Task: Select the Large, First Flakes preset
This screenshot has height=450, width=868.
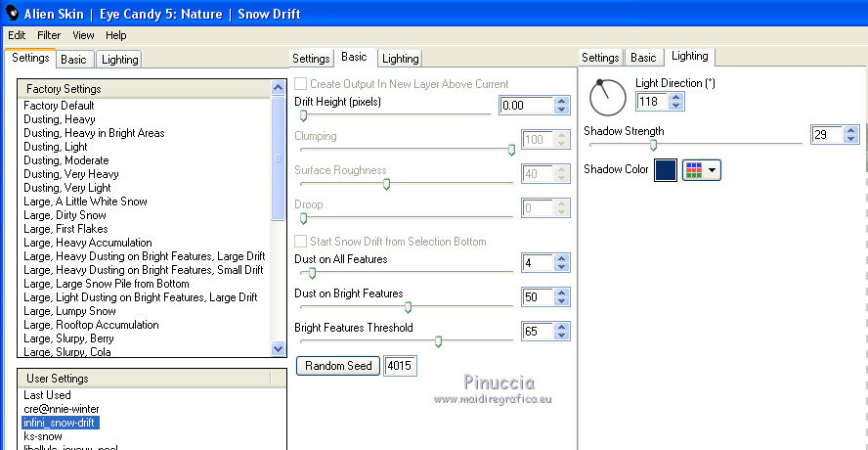Action: click(x=65, y=229)
